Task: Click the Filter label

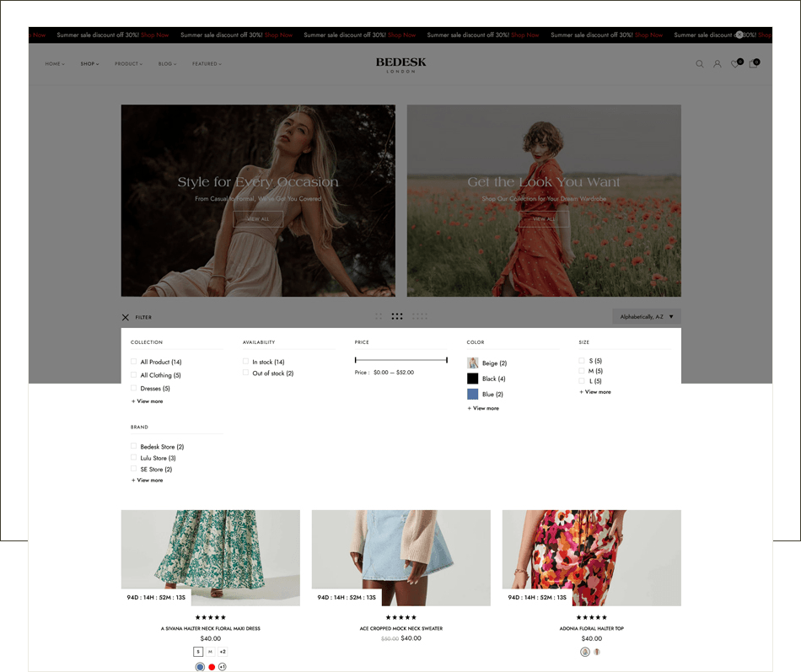Action: pos(143,317)
